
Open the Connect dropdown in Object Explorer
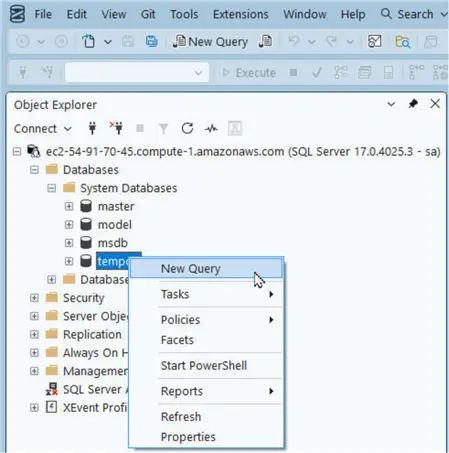43,129
